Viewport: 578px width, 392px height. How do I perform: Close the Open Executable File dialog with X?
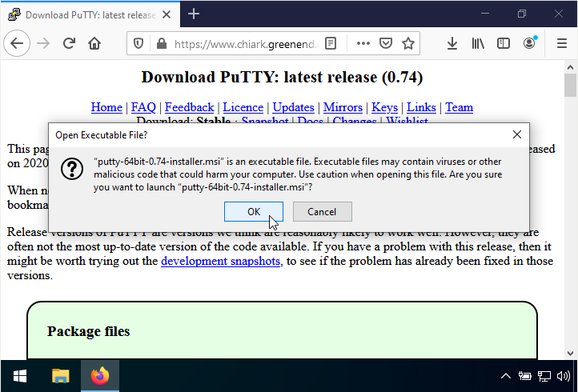click(517, 135)
